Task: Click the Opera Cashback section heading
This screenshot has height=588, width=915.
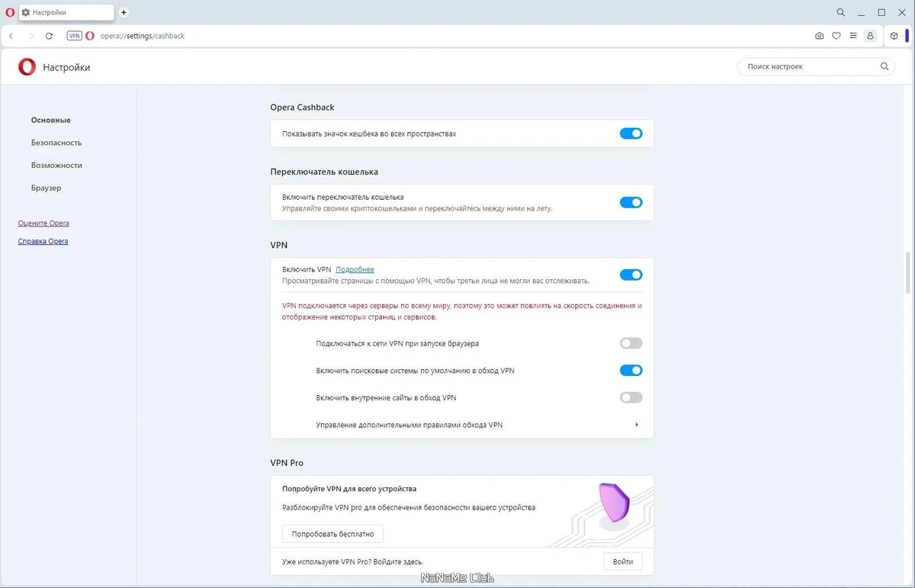Action: [303, 108]
